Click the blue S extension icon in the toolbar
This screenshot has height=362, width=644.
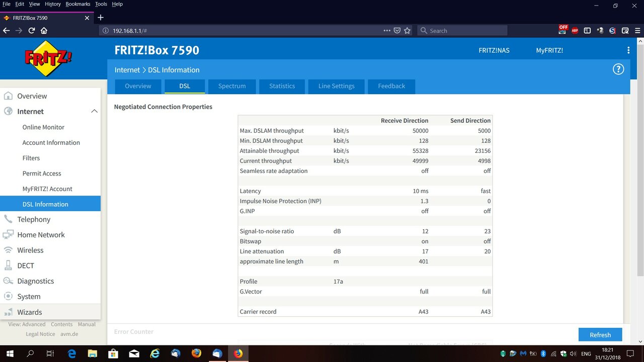612,31
